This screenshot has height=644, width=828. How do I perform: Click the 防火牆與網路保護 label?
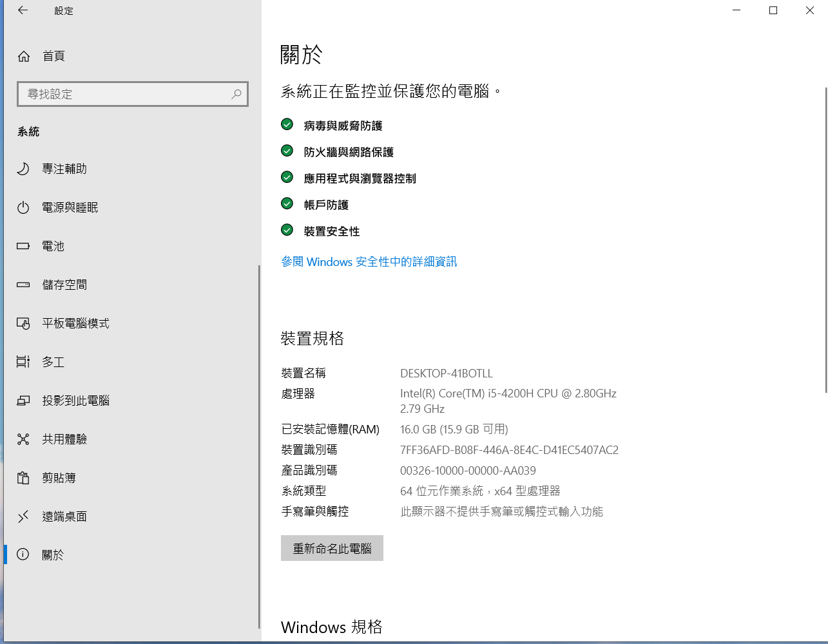pos(349,152)
